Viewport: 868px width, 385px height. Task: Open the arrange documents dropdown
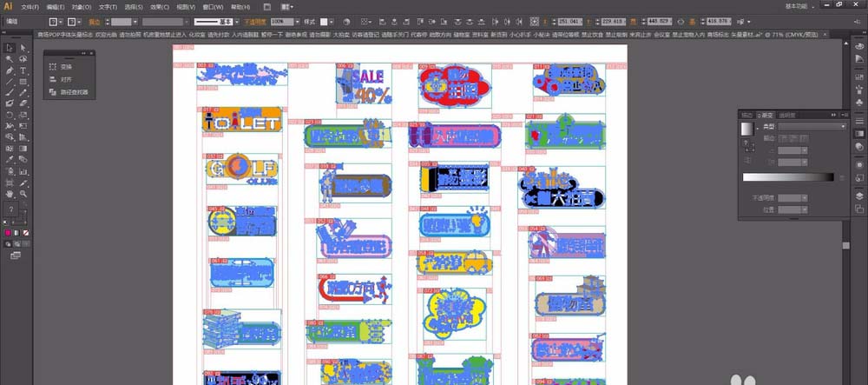pyautogui.click(x=286, y=7)
